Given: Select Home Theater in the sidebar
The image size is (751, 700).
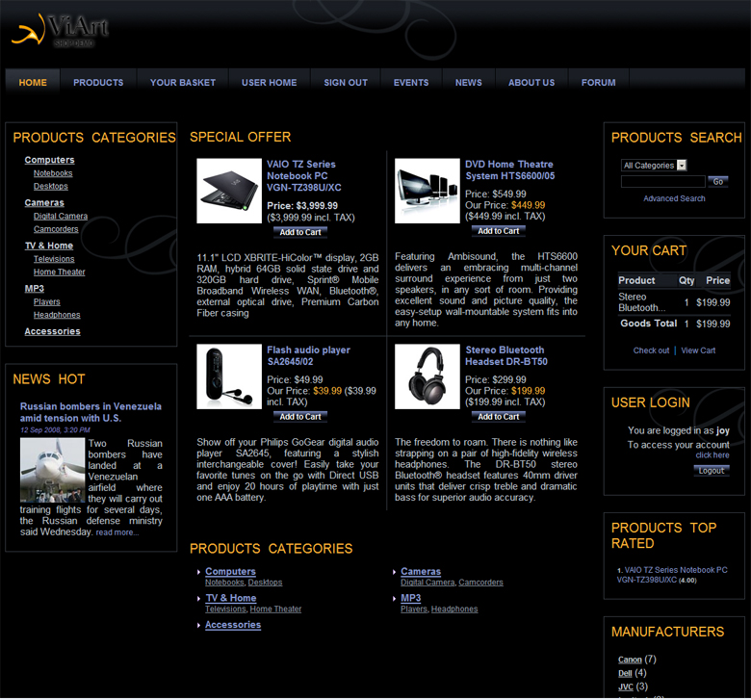Looking at the screenshot, I should [59, 272].
